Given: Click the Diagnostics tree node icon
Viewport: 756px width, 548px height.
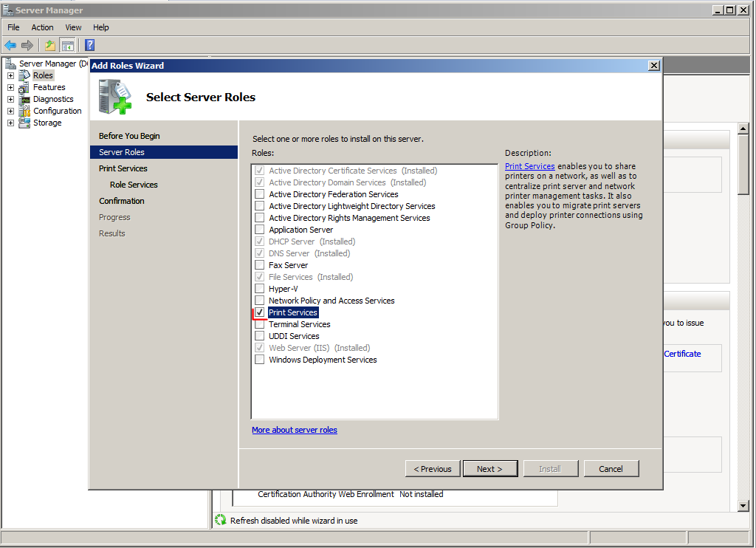Looking at the screenshot, I should (x=24, y=99).
